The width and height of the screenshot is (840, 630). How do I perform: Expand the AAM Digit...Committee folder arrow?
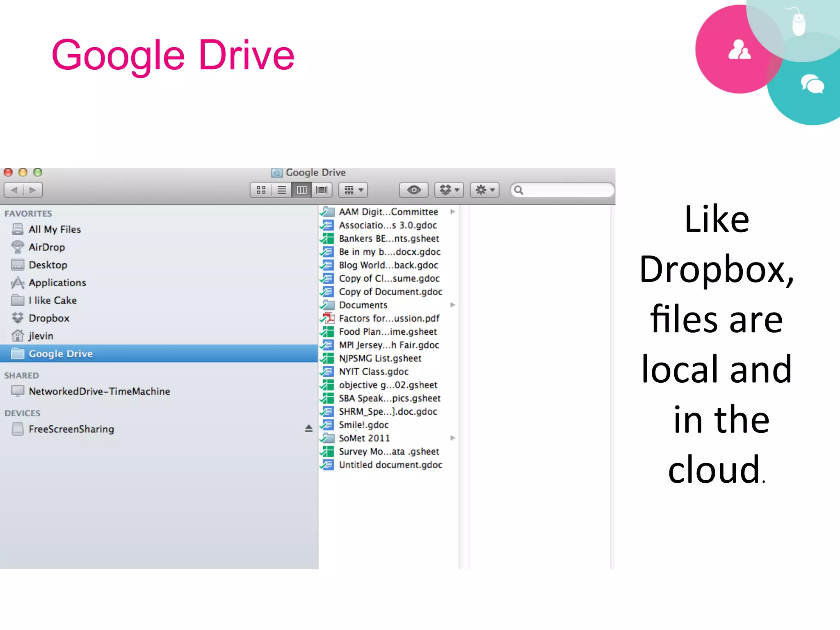(452, 212)
